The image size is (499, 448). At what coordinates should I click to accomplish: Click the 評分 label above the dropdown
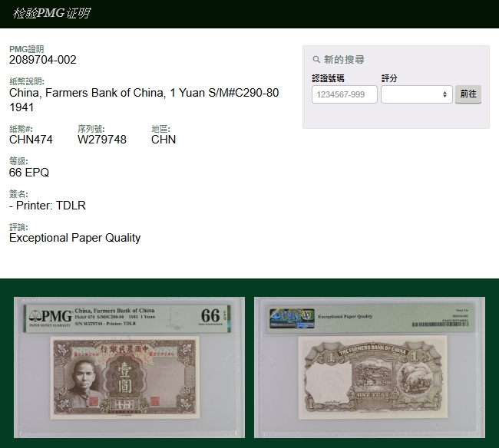click(x=389, y=78)
